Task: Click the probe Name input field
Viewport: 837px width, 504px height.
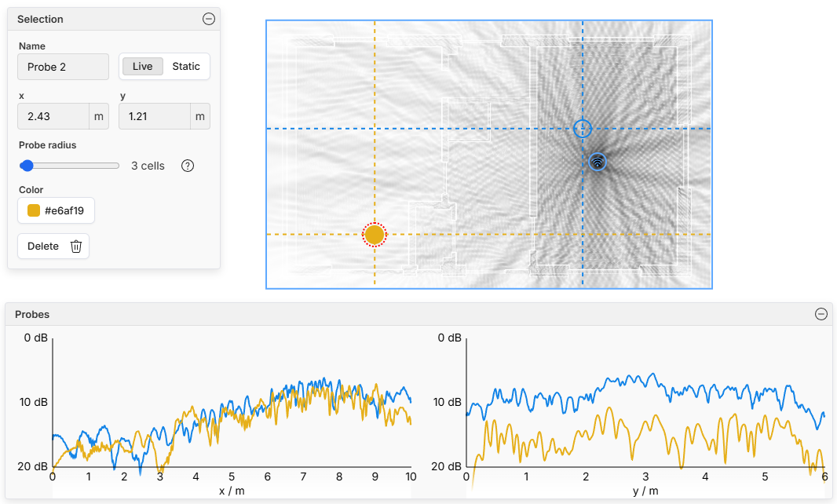Action: (64, 67)
